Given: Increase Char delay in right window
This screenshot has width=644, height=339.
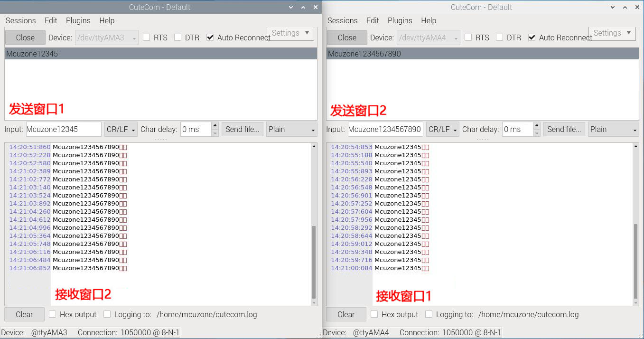Looking at the screenshot, I should tap(537, 126).
